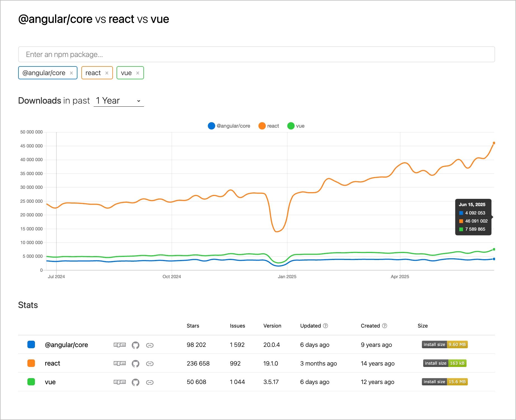Click version 3.5.17 cell
516x420 pixels.
click(271, 382)
